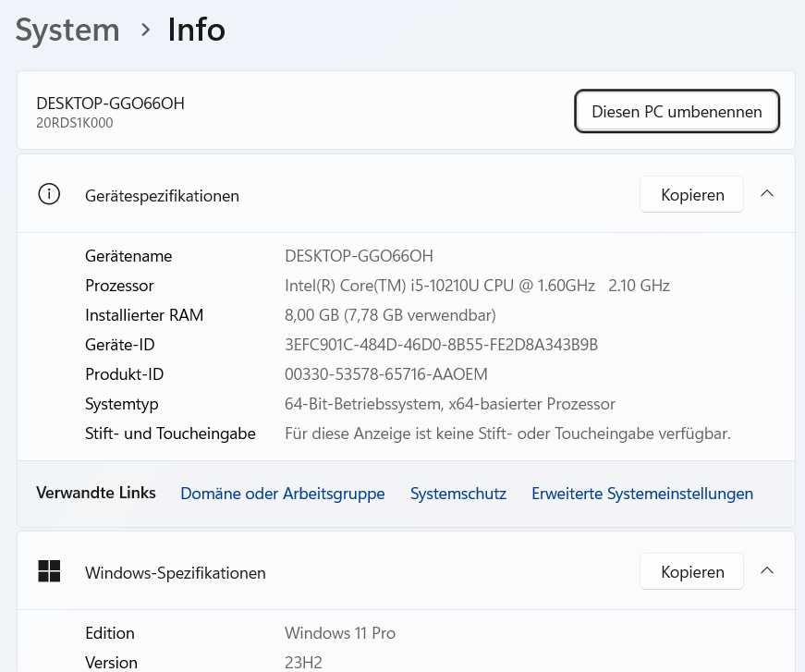
Task: Click the Geräte-ID value 3EFC901C-484D
Action: point(441,345)
